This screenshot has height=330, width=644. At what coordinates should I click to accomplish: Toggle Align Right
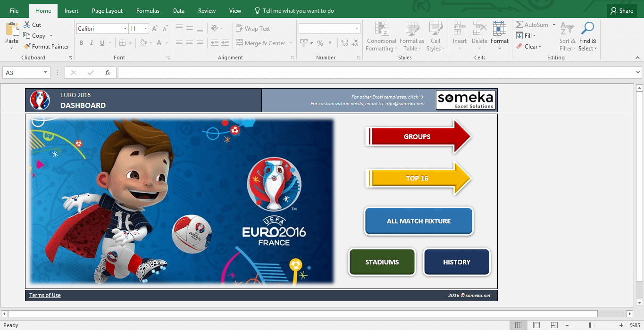tap(200, 43)
